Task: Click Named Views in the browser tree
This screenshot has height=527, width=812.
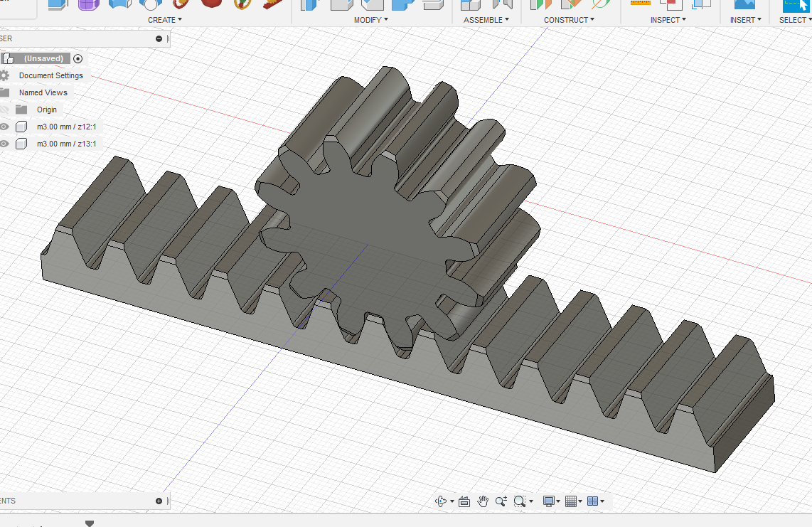Action: point(43,92)
